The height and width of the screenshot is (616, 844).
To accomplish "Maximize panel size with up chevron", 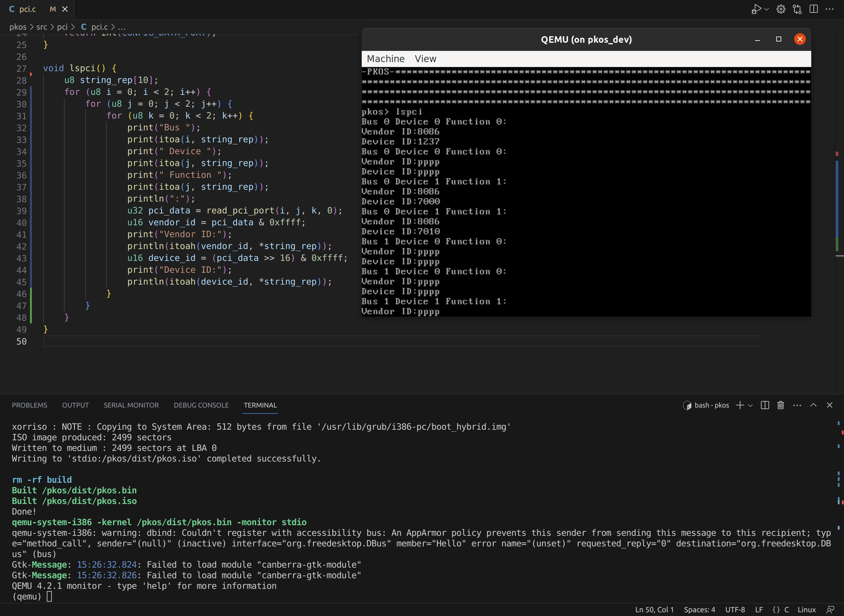I will pos(813,405).
